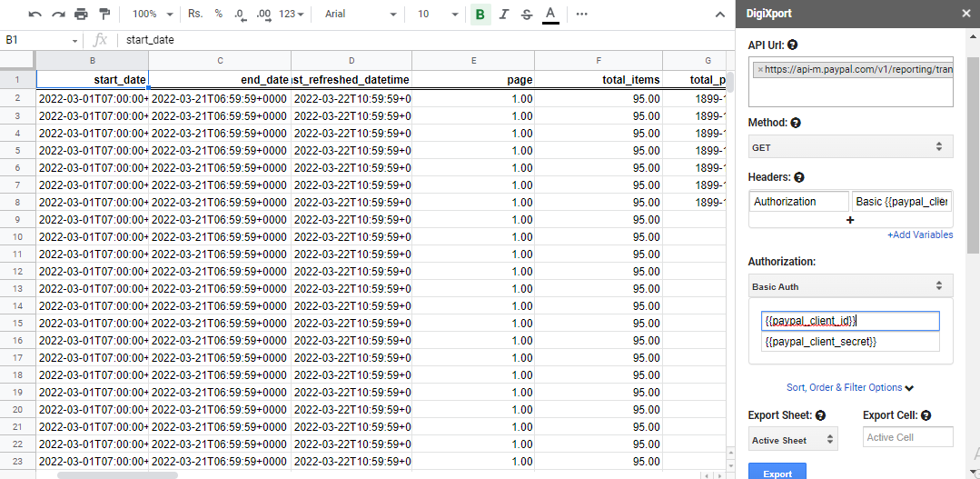The height and width of the screenshot is (479, 980).
Task: Click the formula bar showing start_date
Action: tap(425, 40)
